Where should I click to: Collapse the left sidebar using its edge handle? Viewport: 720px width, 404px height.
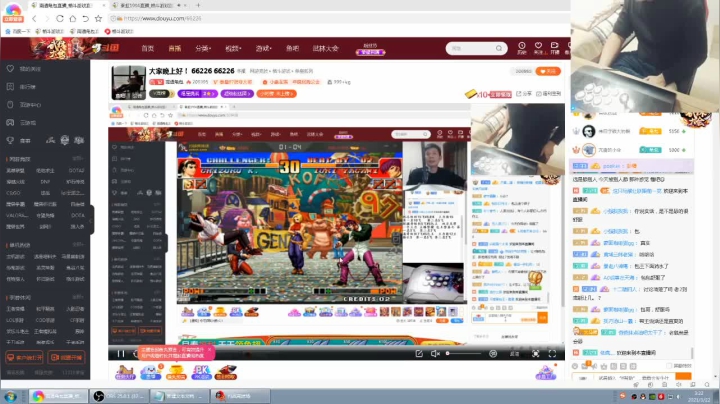[92, 220]
